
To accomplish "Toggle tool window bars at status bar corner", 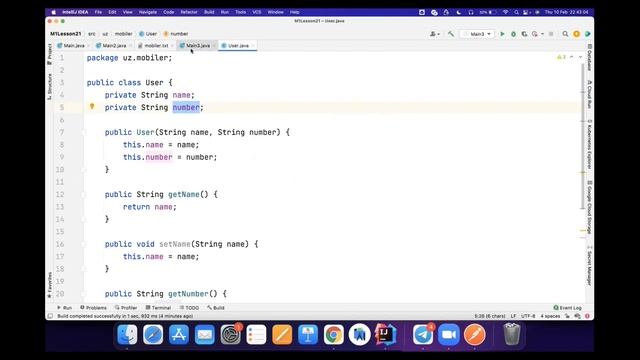I will pyautogui.click(x=50, y=316).
